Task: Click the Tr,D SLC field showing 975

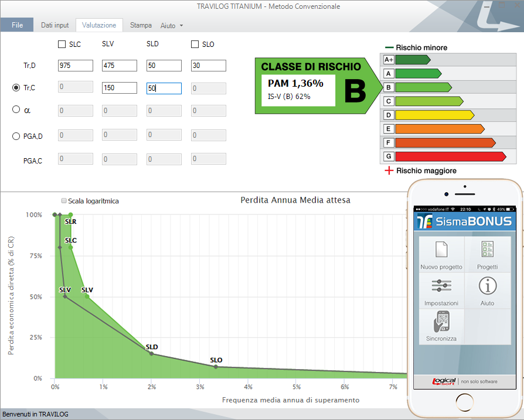Action: (76, 66)
